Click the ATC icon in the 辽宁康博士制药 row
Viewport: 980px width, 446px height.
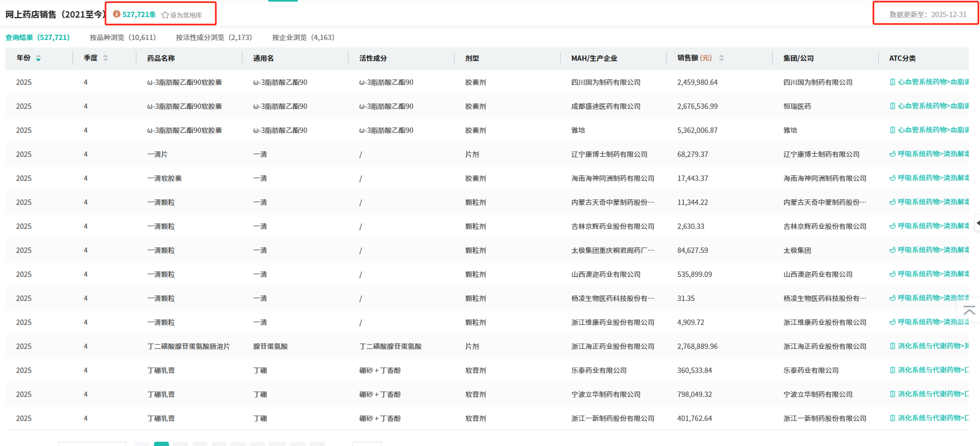[893, 154]
